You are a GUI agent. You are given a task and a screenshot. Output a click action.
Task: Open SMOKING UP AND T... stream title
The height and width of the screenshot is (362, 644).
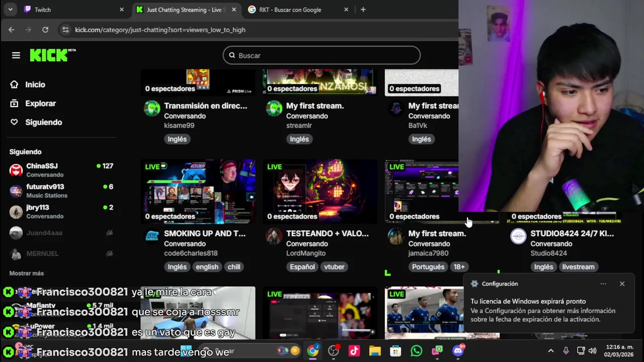point(205,233)
